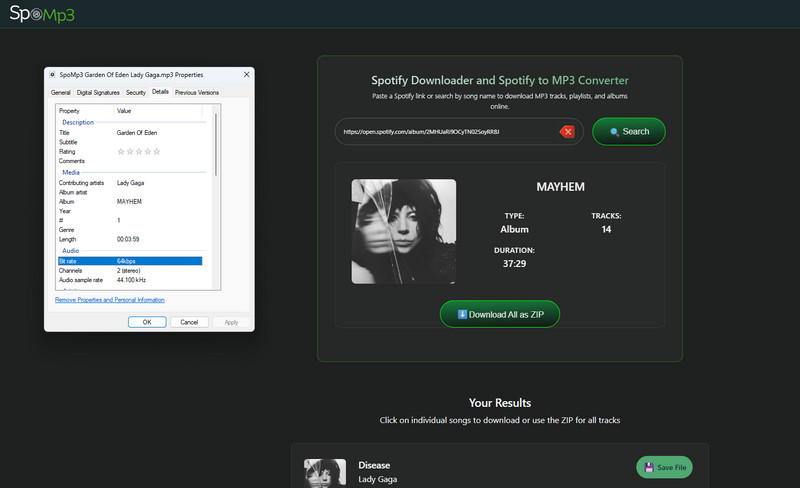Click the Length value 00:03:59
This screenshot has width=800, height=488.
pyautogui.click(x=128, y=239)
